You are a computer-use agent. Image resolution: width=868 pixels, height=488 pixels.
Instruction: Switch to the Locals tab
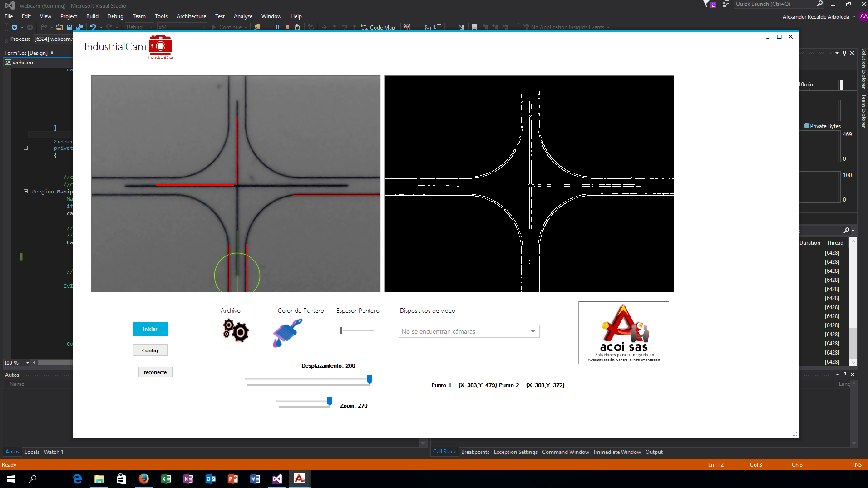pyautogui.click(x=32, y=452)
